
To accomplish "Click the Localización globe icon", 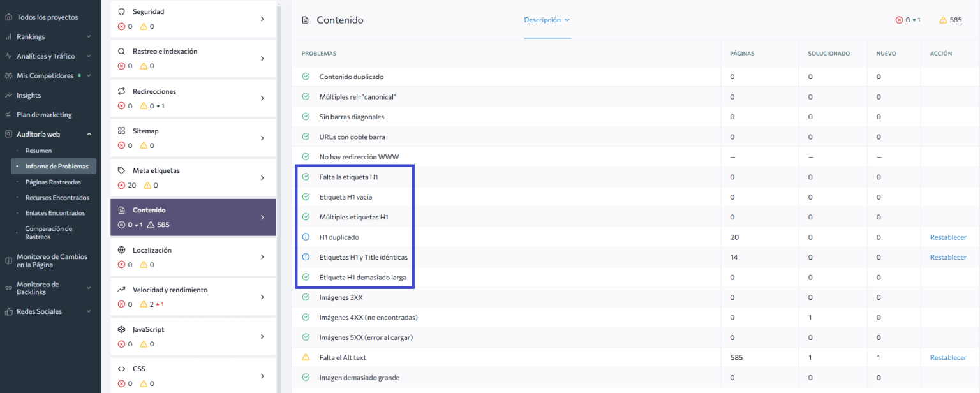I will pyautogui.click(x=122, y=249).
